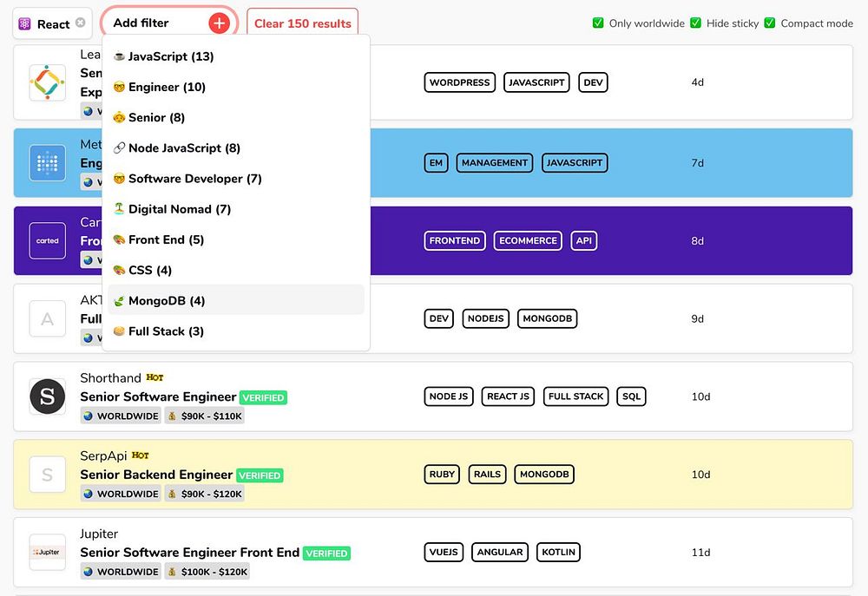Pick Node JavaScript (8) filter
The image size is (868, 596).
coord(236,147)
